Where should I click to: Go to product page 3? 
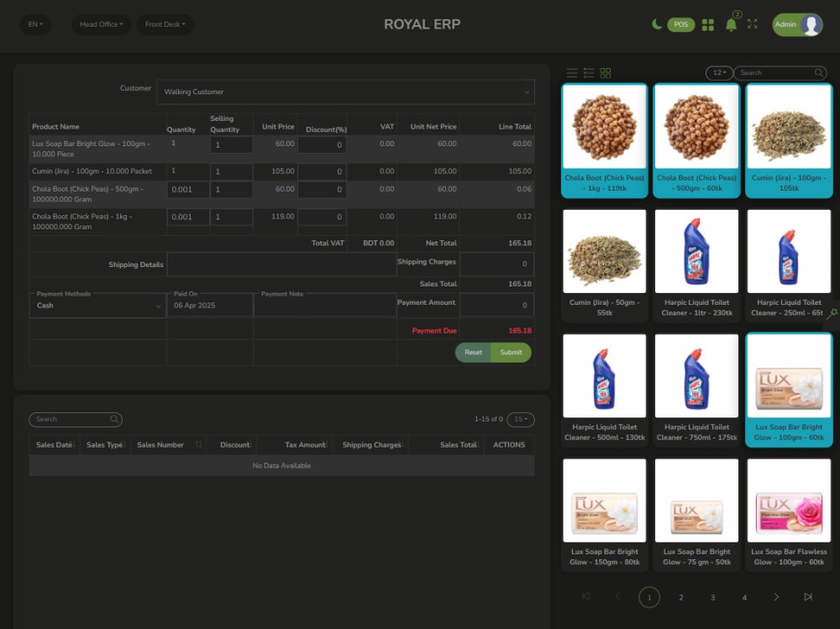[712, 597]
